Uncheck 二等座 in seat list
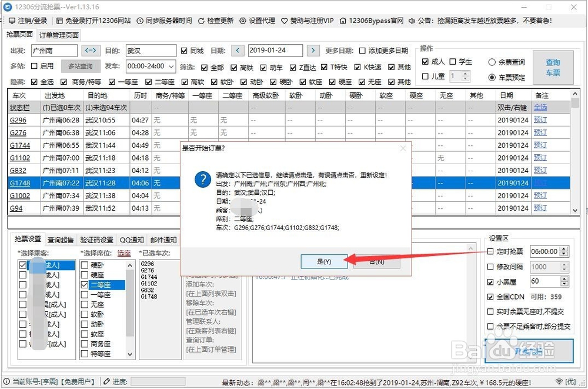Image resolution: width=588 pixels, height=389 pixels. coord(84,285)
